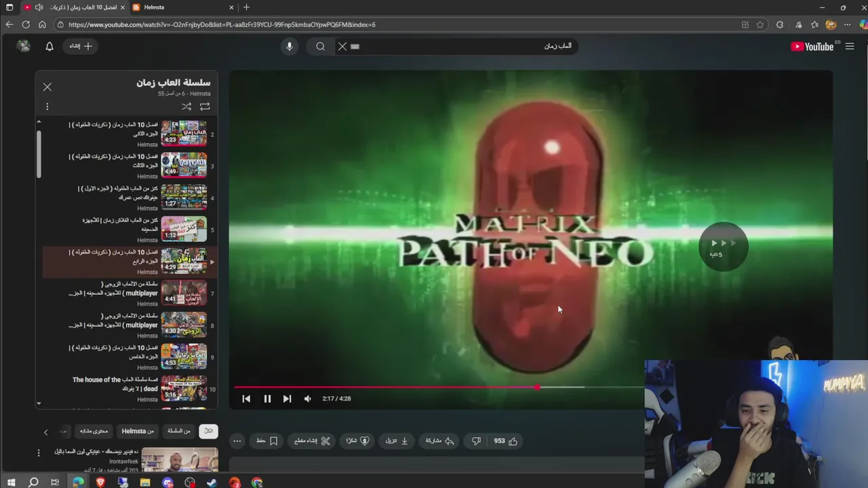Mute the video player volume
Viewport: 868px width, 488px height.
(307, 399)
